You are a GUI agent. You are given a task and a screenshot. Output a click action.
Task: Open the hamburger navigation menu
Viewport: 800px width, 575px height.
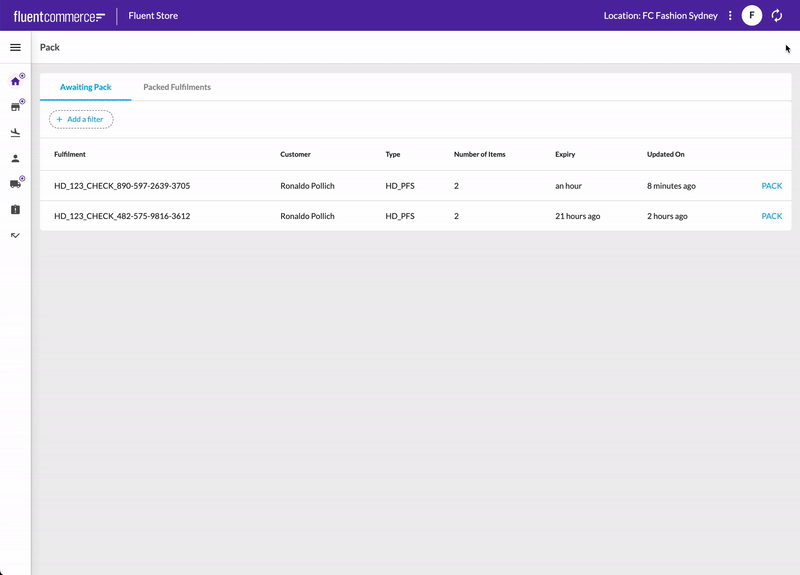pos(15,47)
